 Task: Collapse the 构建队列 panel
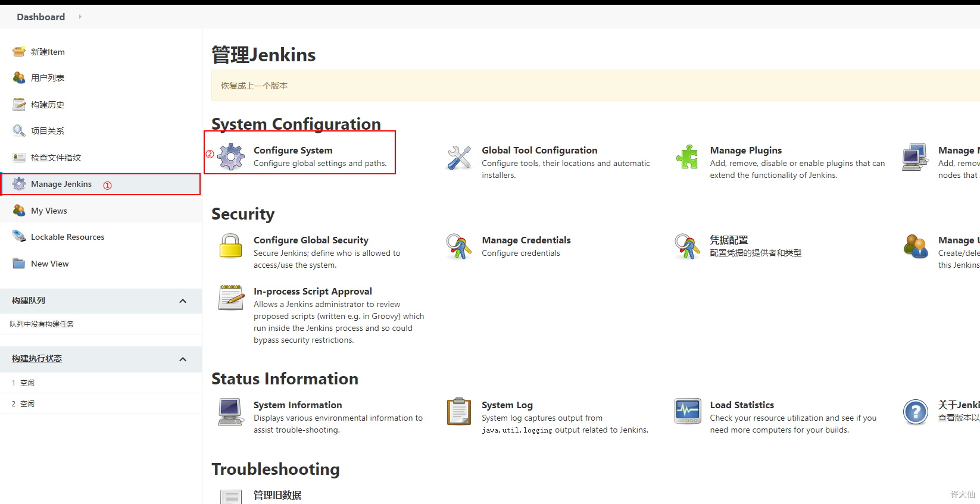[x=183, y=301]
